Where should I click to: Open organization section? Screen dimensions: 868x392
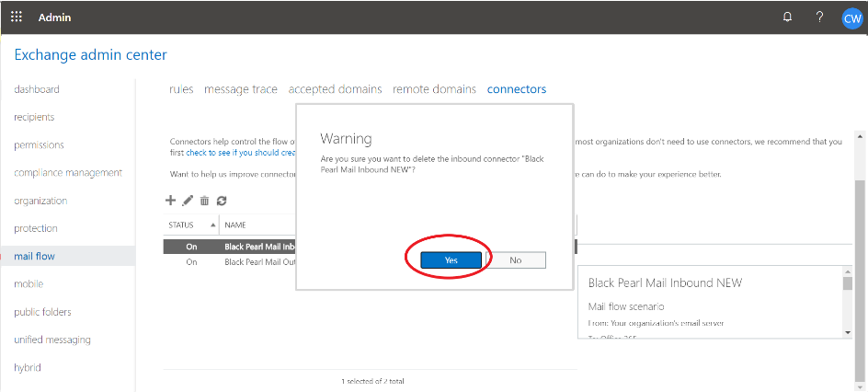click(x=40, y=201)
